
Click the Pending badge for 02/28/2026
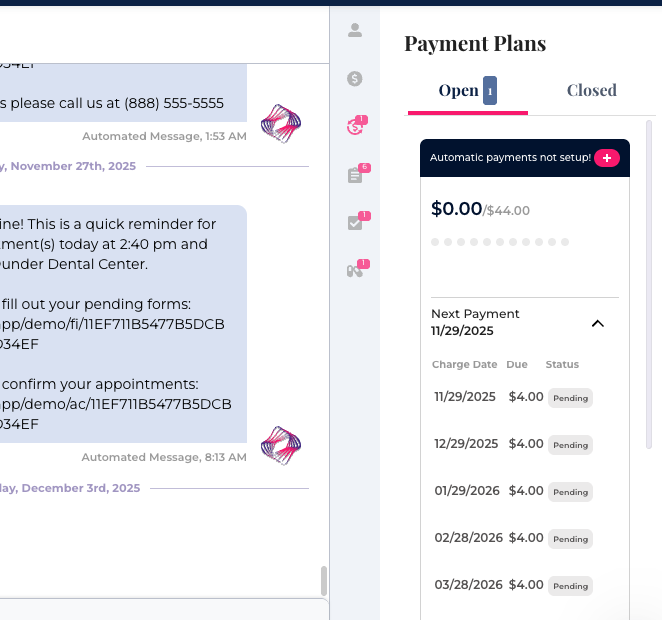(570, 539)
